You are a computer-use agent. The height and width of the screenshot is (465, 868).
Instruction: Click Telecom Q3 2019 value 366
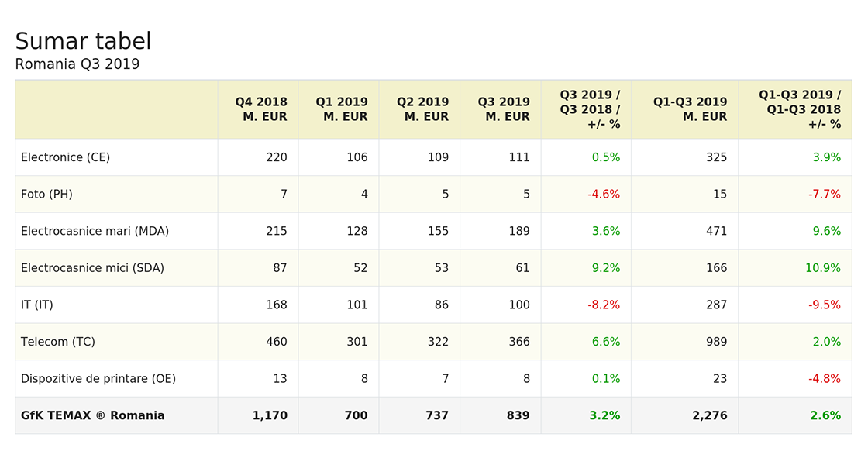pos(519,342)
